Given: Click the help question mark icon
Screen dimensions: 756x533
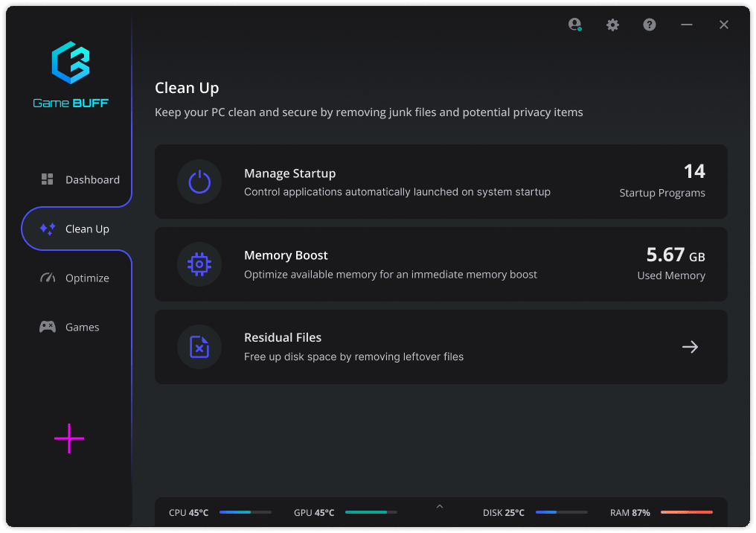Looking at the screenshot, I should (650, 25).
